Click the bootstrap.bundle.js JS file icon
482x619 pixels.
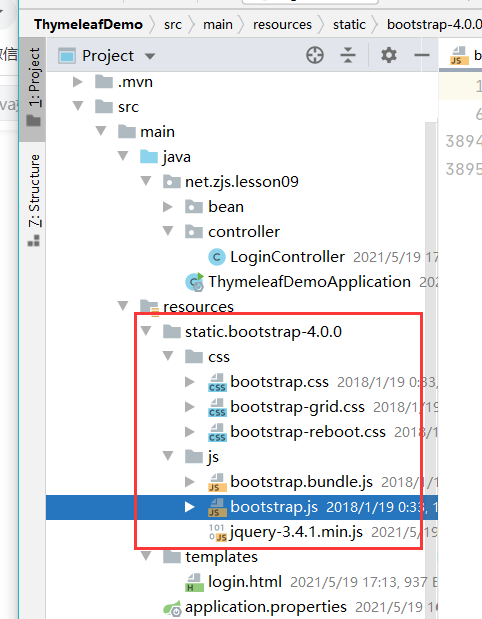[217, 483]
